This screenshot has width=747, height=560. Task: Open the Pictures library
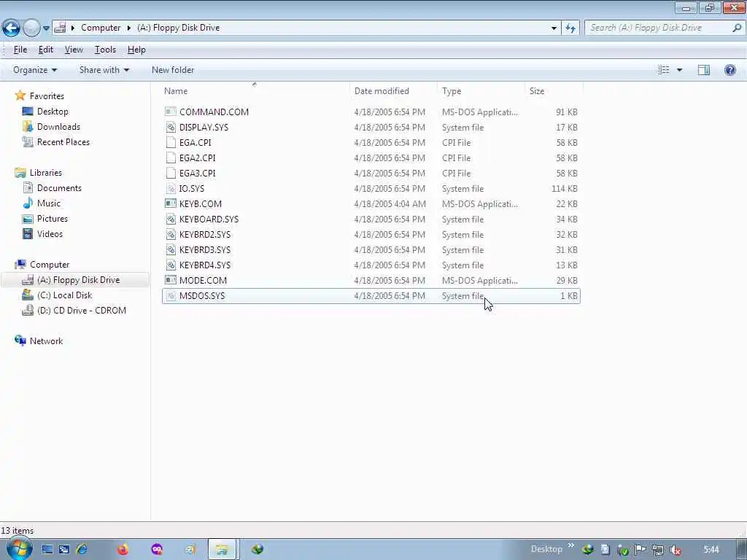[x=53, y=219]
